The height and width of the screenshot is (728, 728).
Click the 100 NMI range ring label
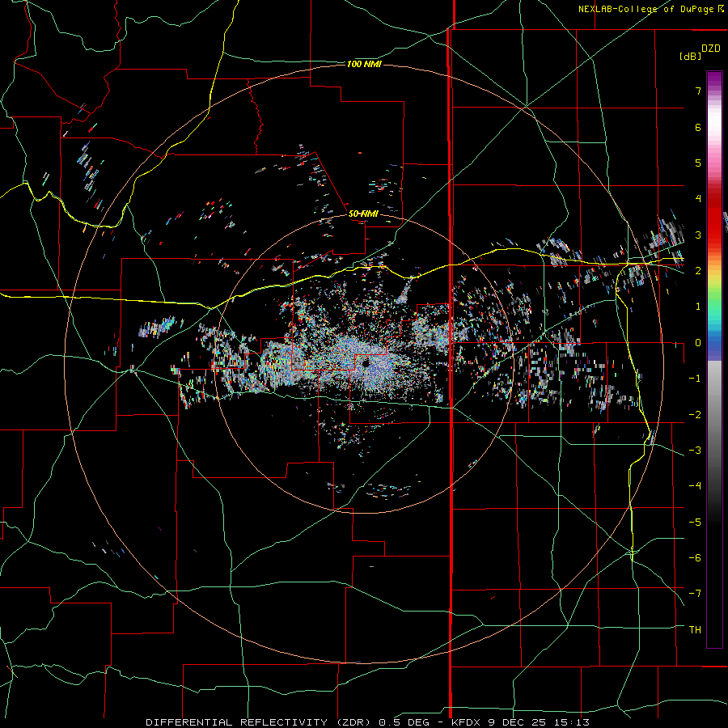tap(365, 64)
